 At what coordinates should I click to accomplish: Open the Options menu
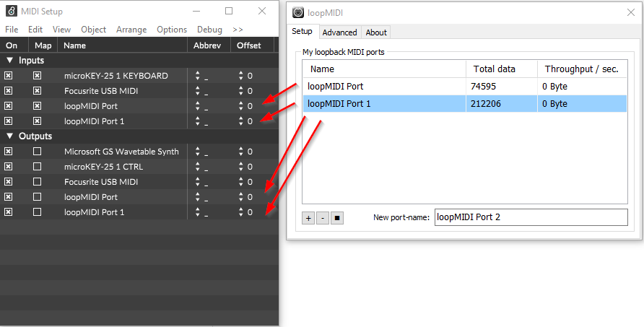click(x=172, y=30)
